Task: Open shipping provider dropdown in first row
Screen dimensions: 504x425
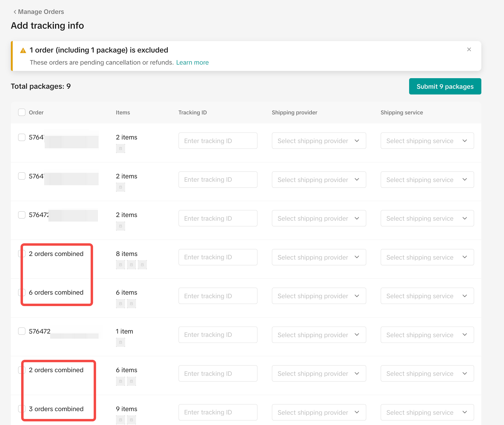Action: pos(319,141)
